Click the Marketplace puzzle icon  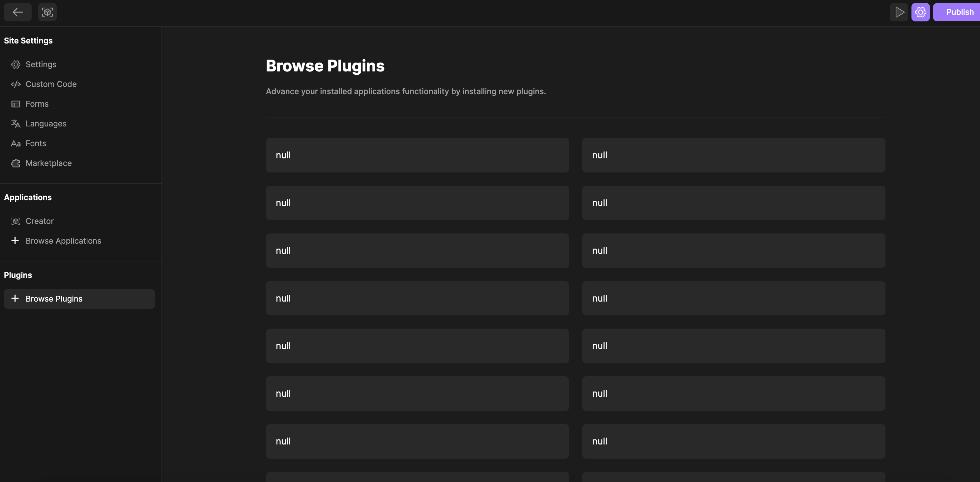click(15, 163)
